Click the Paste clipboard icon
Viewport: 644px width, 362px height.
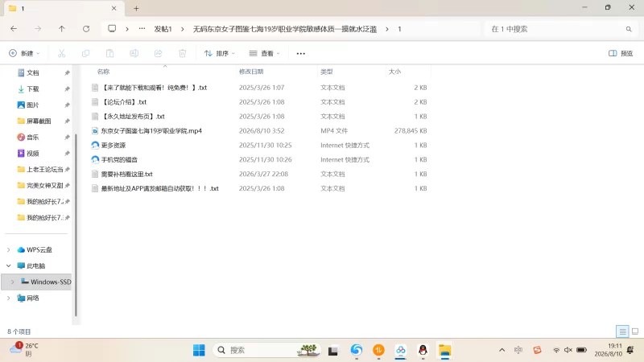pyautogui.click(x=109, y=53)
